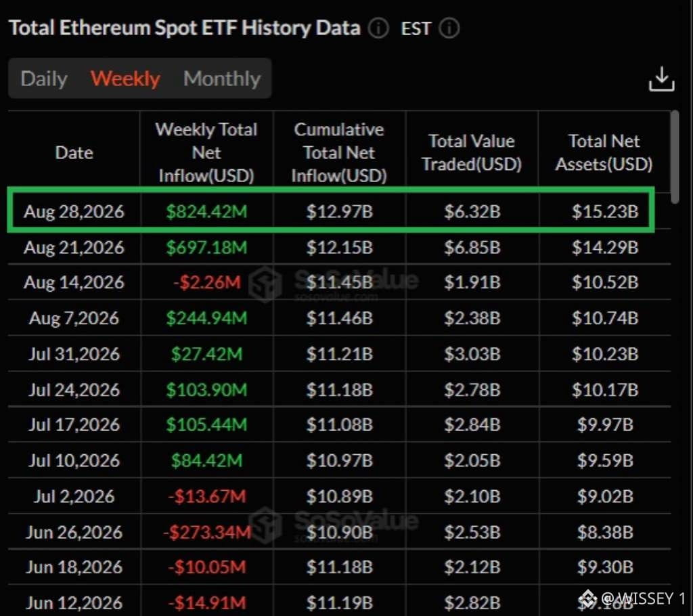693x616 pixels.
Task: Click the $3.03B value traded cell
Action: (x=472, y=354)
